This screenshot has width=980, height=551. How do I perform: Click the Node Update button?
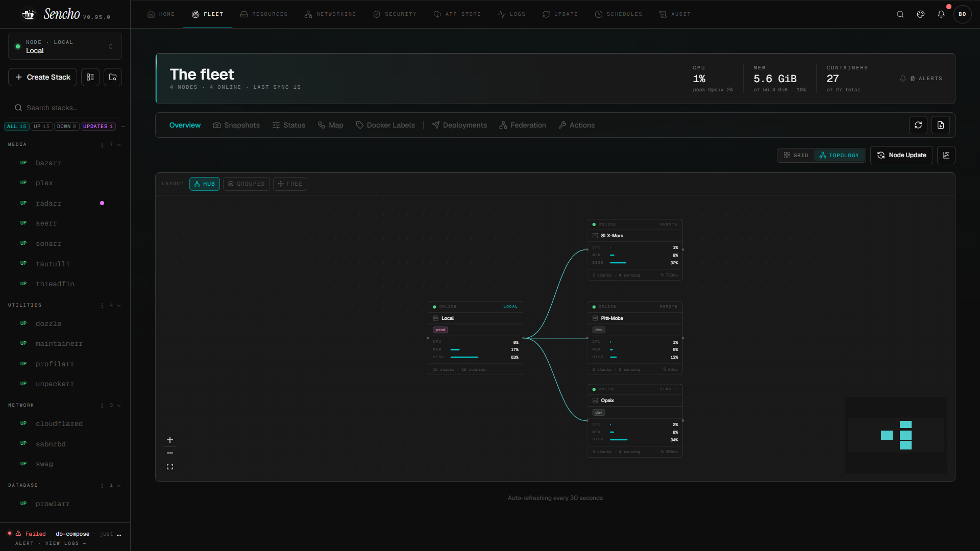coord(901,155)
